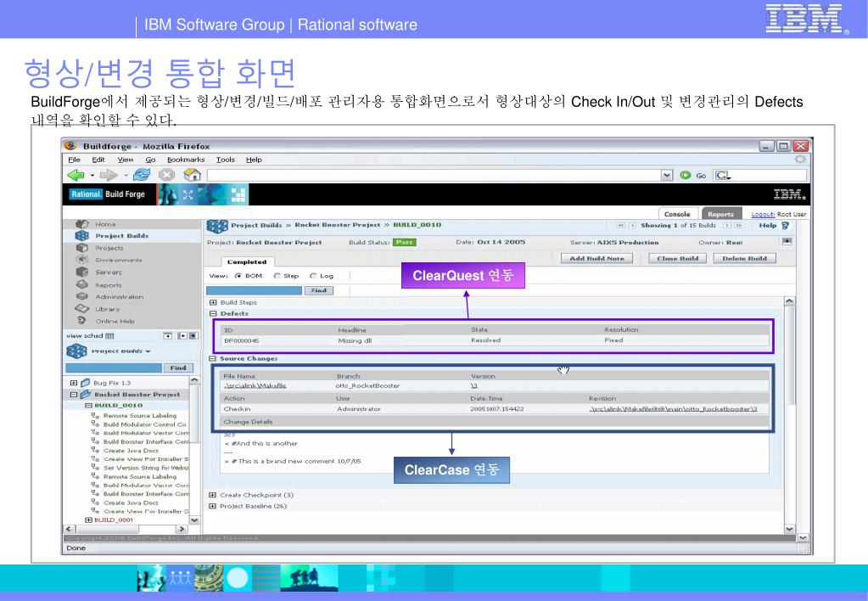Click Project Builds icon in sidebar

point(82,235)
